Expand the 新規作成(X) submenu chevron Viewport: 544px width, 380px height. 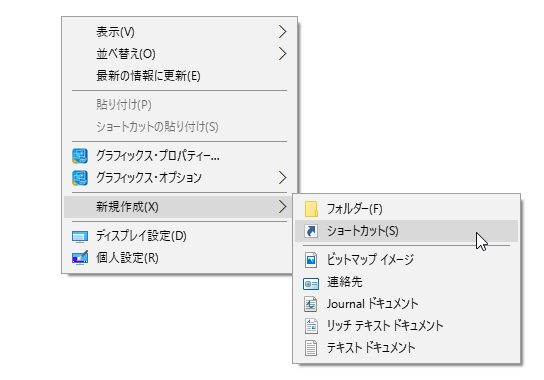pyautogui.click(x=283, y=207)
